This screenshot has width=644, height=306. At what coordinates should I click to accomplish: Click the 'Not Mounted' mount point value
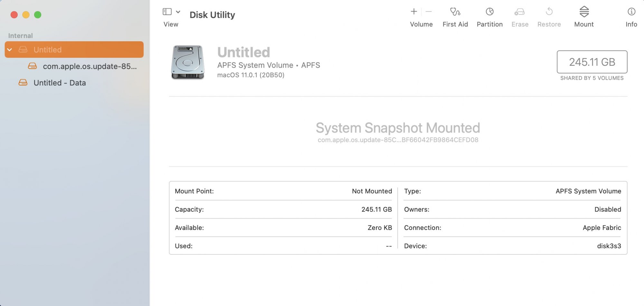click(x=372, y=191)
